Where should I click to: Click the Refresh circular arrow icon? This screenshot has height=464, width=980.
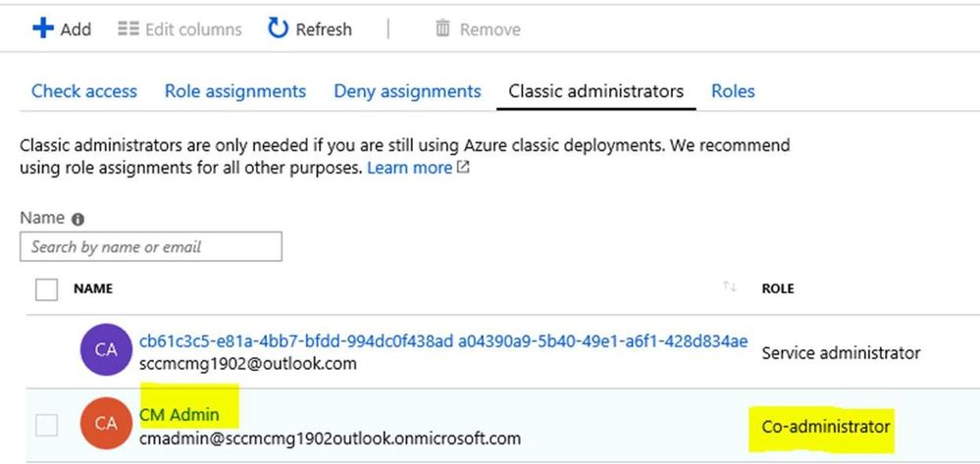click(x=279, y=28)
